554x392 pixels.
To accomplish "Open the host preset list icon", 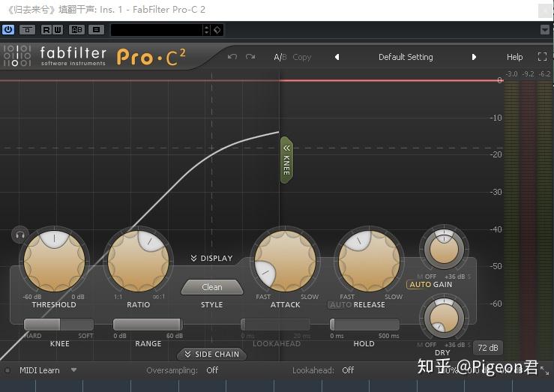I will 96,30.
